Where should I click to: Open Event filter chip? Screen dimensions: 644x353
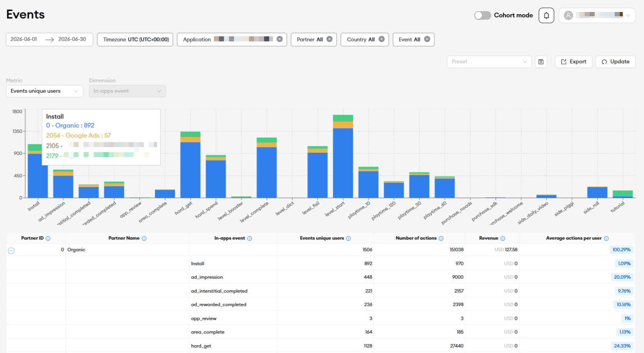pyautogui.click(x=414, y=39)
